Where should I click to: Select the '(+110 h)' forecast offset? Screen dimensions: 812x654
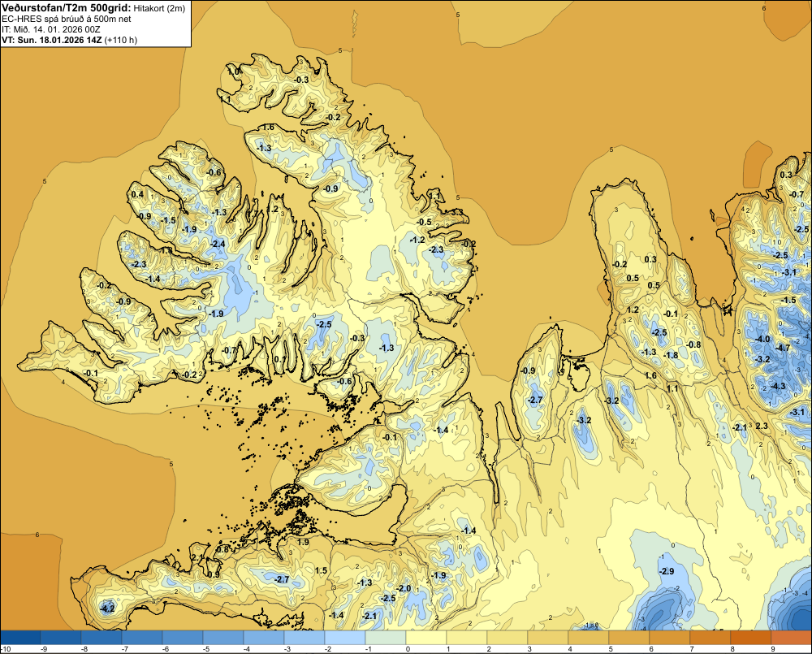(121, 40)
